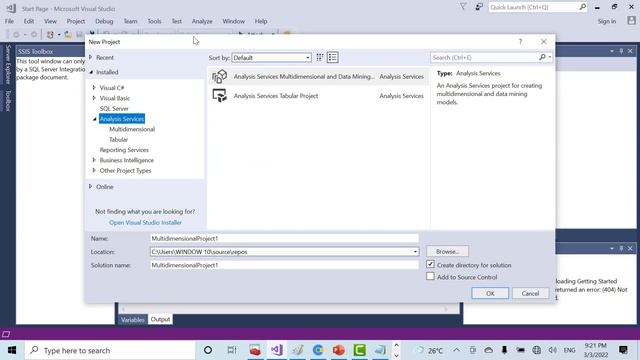Image resolution: width=640 pixels, height=360 pixels.
Task: Click the magnifier icon in the template search box
Action: (x=542, y=58)
